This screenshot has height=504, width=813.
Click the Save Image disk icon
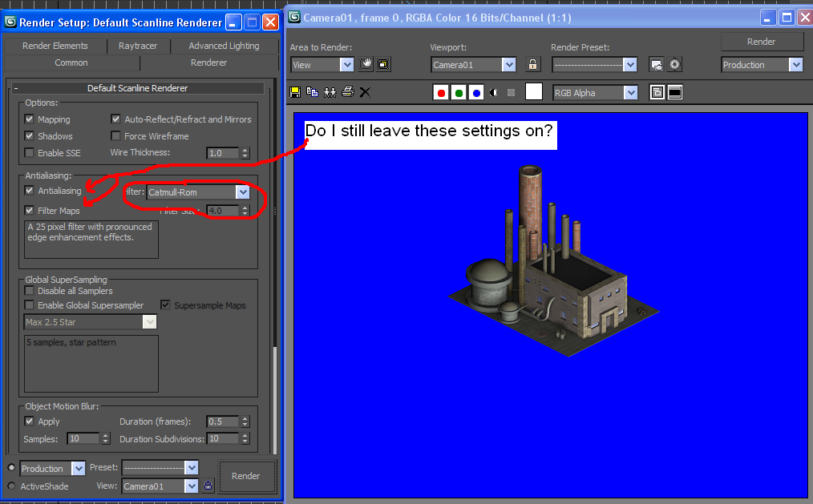pos(295,92)
